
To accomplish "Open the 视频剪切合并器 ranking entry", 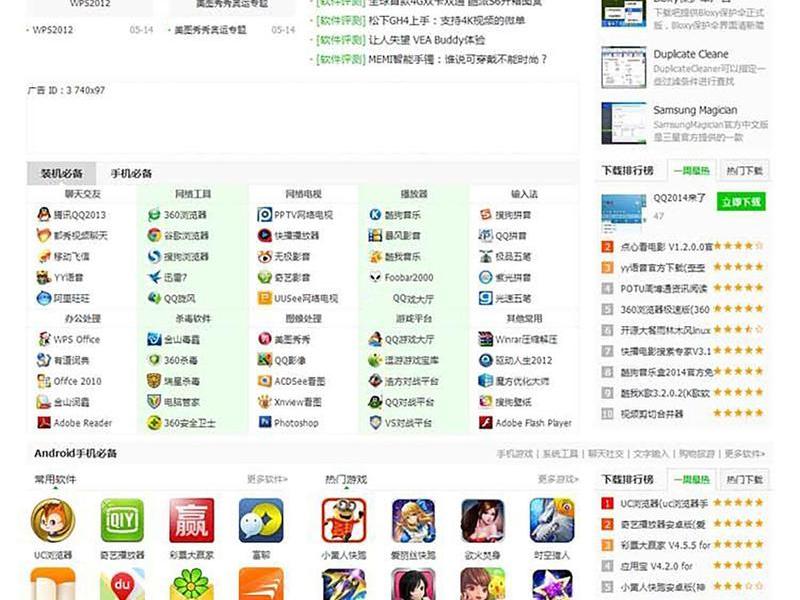I will point(652,414).
